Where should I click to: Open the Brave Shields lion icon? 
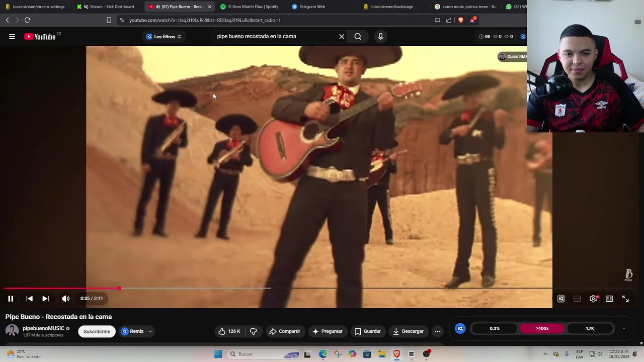460,20
